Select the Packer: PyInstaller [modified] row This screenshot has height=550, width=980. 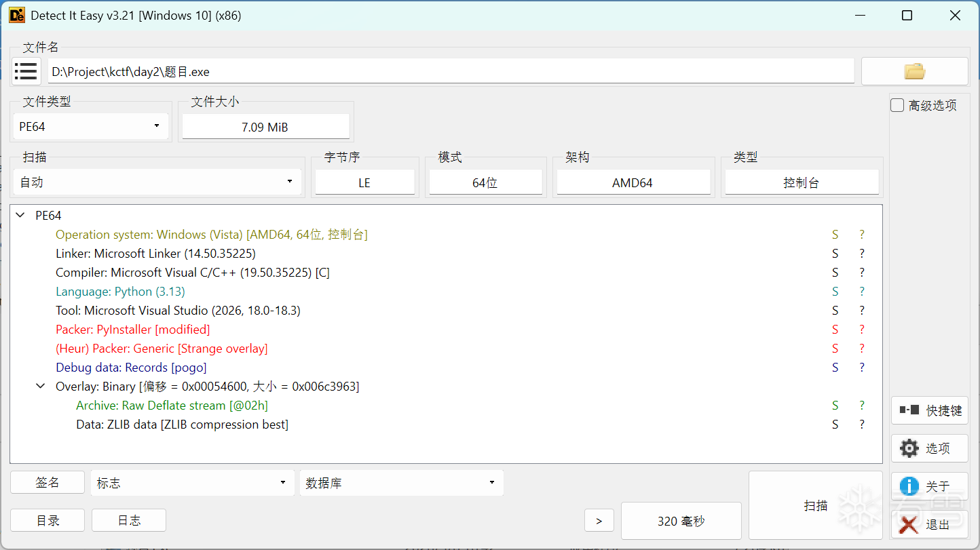click(x=447, y=330)
